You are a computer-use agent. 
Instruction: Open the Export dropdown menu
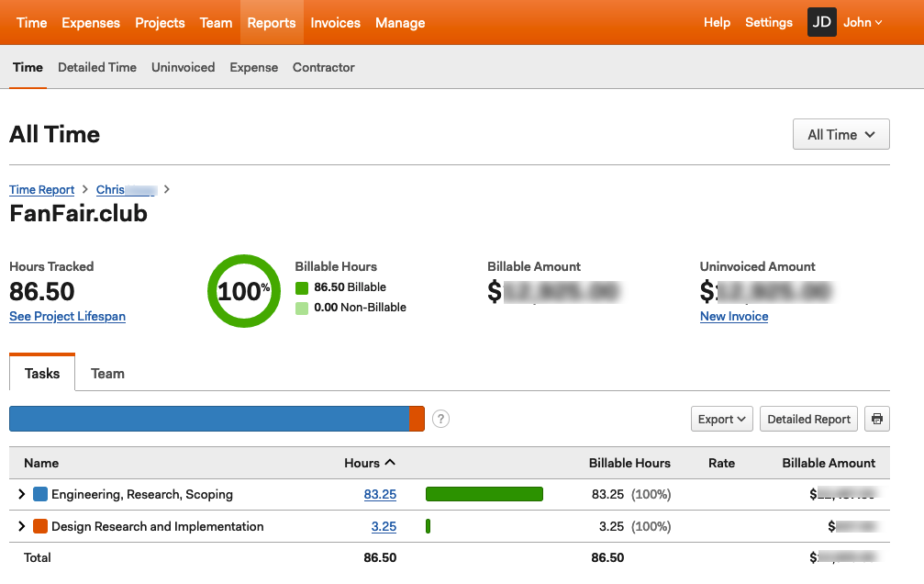(x=721, y=419)
